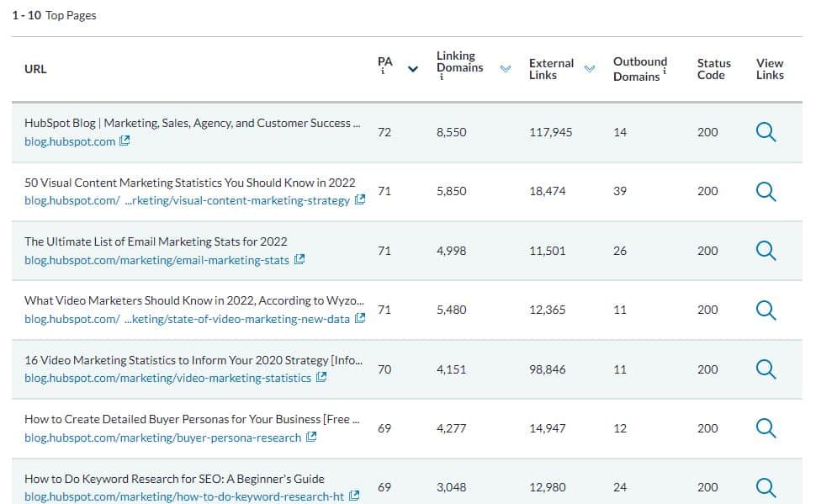Viewport: 816px width, 504px height.
Task: Open the blog.hubspot.com homepage link
Action: (x=70, y=141)
